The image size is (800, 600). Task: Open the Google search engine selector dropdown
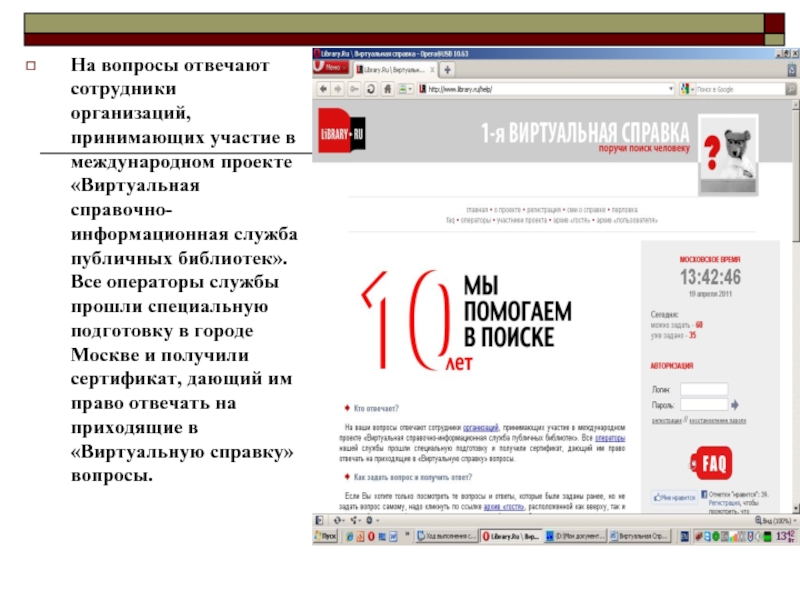tap(687, 89)
